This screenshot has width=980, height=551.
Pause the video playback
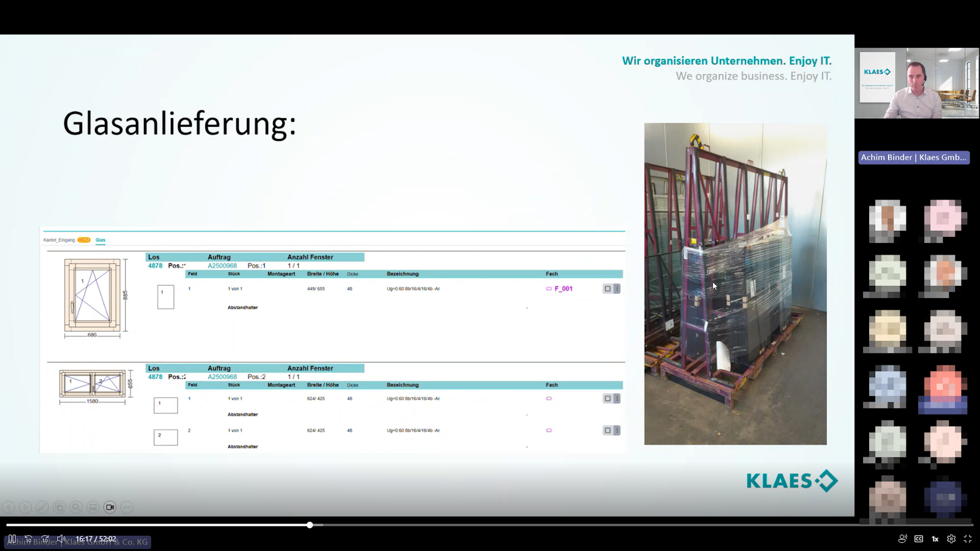tap(12, 539)
